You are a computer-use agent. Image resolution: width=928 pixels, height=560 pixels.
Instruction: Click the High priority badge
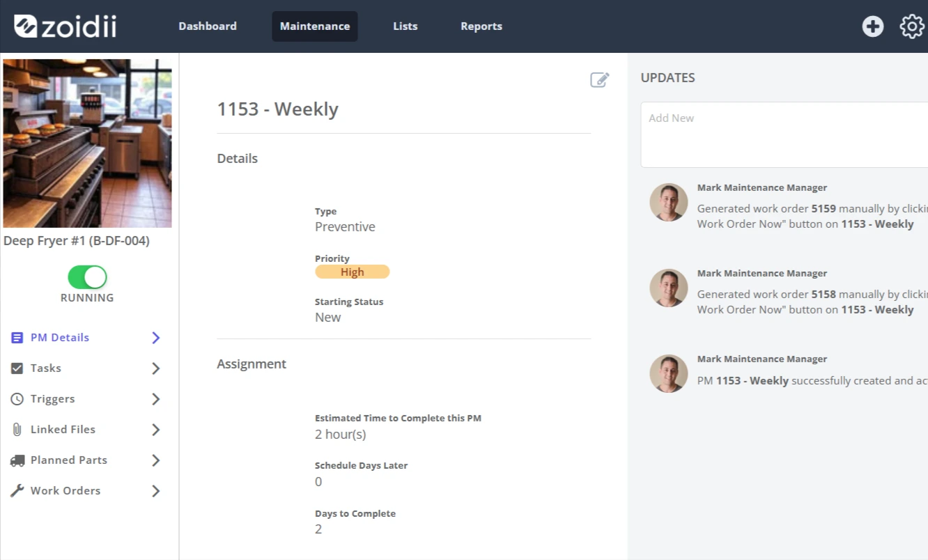tap(353, 272)
